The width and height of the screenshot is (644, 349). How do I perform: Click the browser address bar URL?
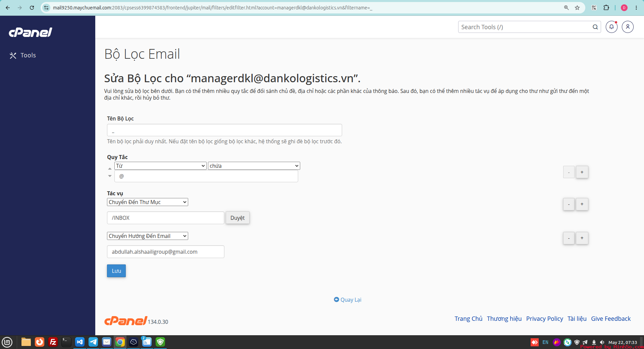(x=213, y=7)
